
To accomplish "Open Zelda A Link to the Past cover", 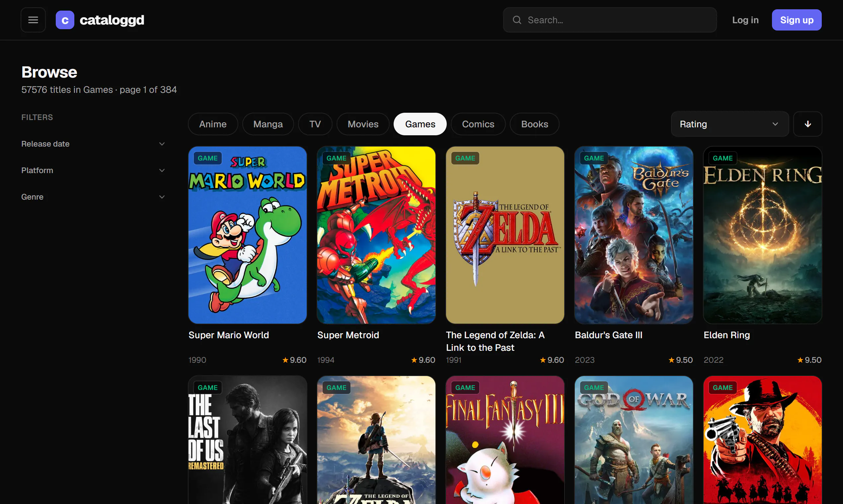I will 505,235.
